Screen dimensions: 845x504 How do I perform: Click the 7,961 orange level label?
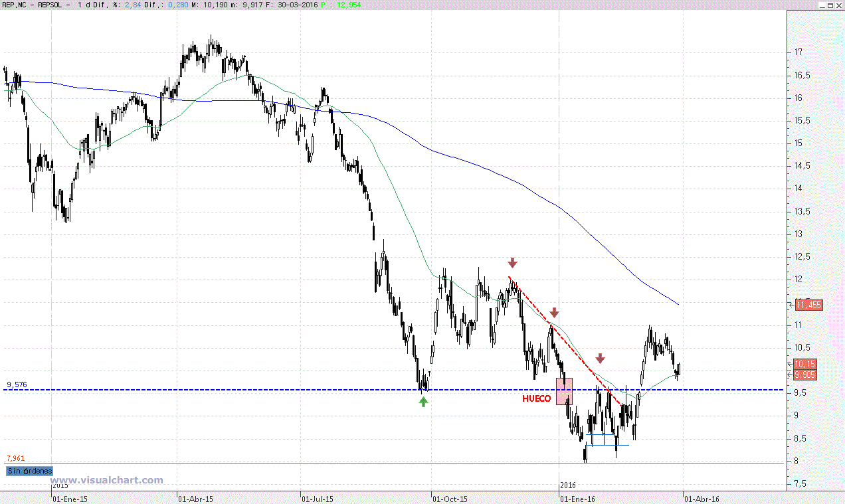point(17,458)
